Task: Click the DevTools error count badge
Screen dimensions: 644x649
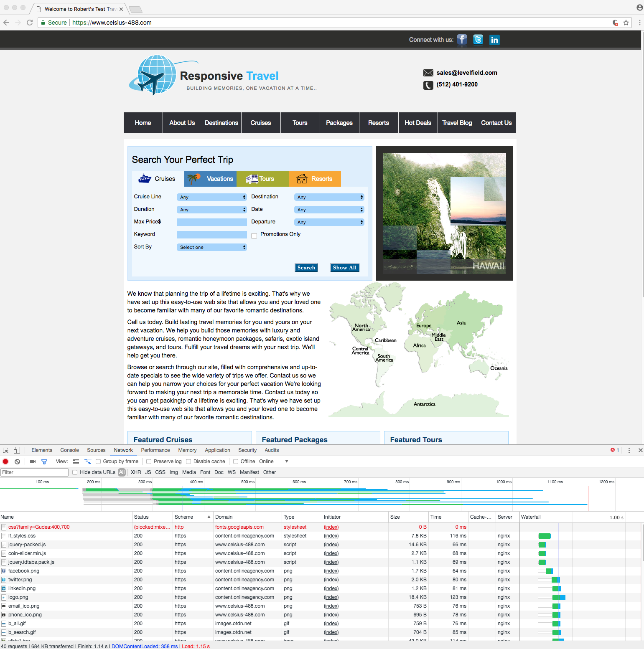Action: [615, 450]
